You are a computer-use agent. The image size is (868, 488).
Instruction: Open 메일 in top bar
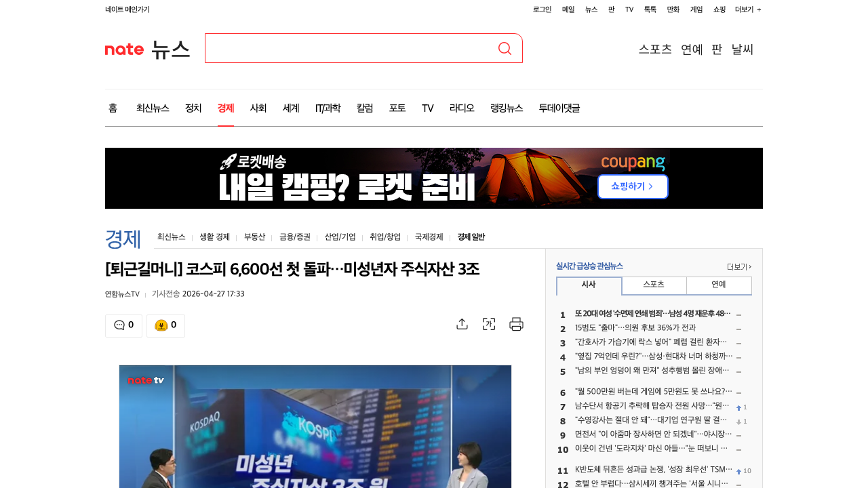[x=568, y=9]
